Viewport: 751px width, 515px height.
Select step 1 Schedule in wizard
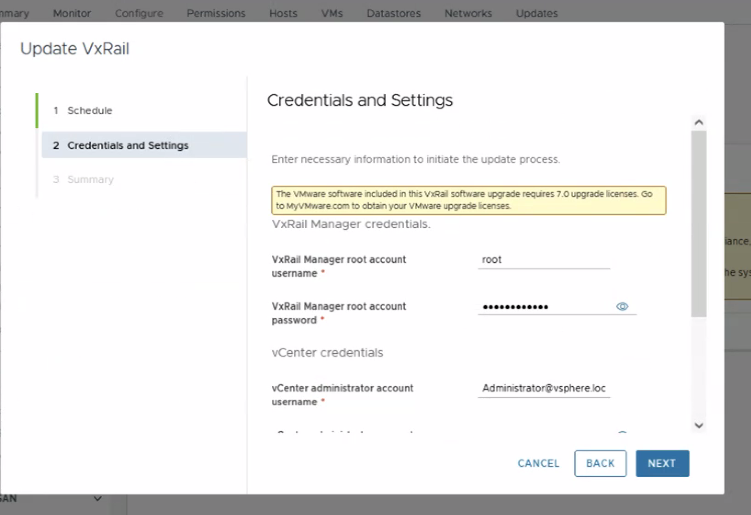[142, 111]
